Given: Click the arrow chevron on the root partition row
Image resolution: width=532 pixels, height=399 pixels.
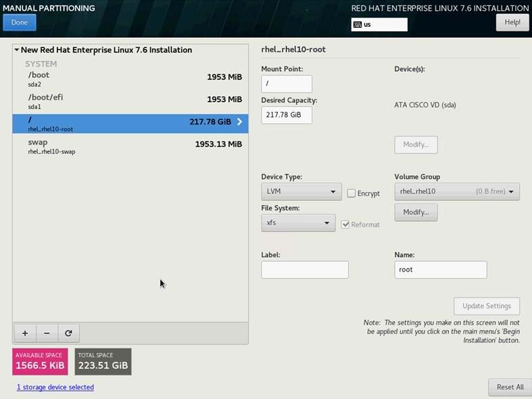Looking at the screenshot, I should [x=239, y=122].
